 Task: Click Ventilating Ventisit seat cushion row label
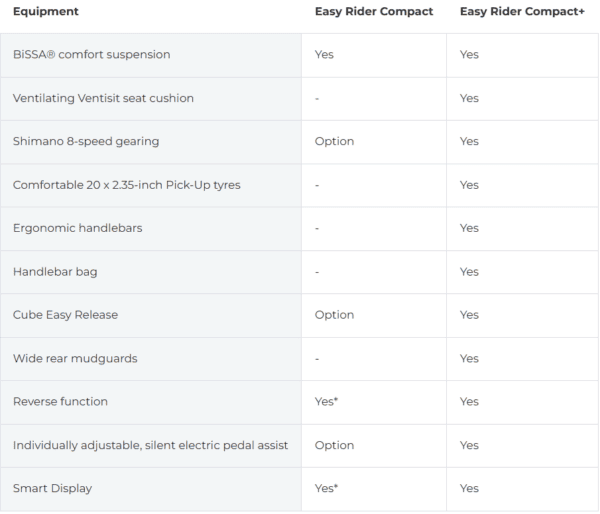pyautogui.click(x=103, y=98)
